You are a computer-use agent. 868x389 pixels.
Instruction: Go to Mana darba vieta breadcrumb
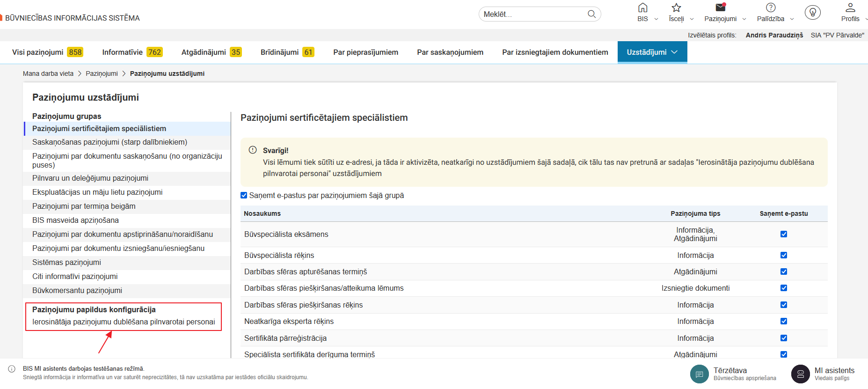48,73
